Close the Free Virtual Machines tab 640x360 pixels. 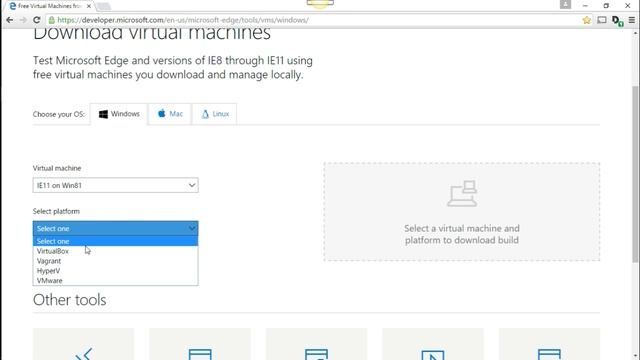pyautogui.click(x=89, y=6)
